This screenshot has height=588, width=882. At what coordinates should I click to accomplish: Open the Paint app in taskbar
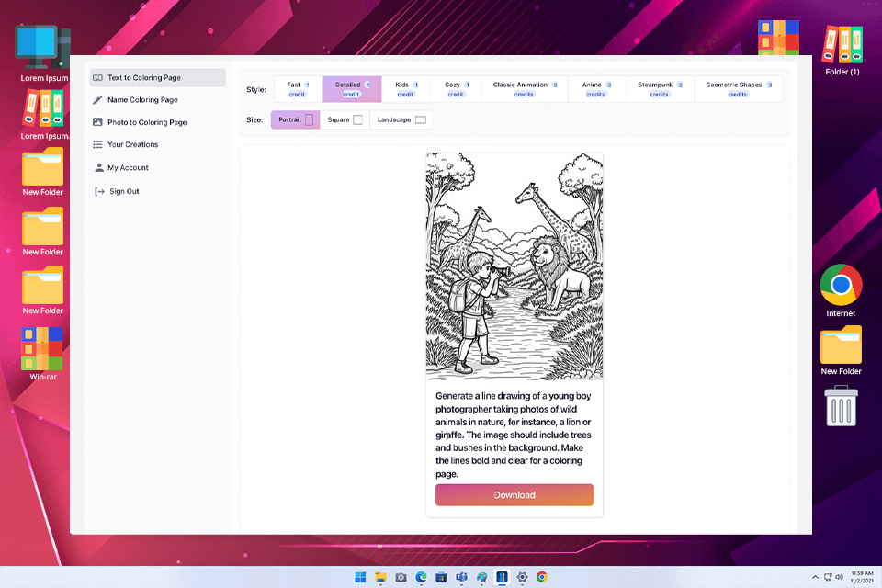coord(482,577)
